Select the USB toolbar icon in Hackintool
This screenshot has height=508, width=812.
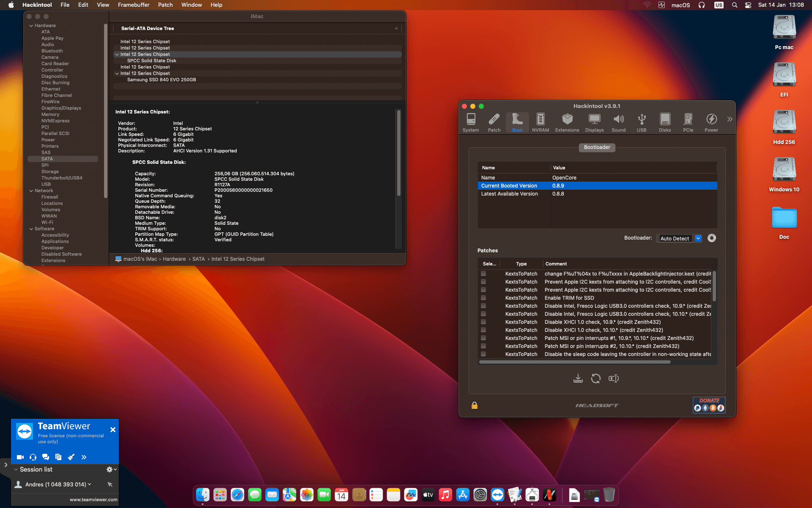tap(642, 123)
